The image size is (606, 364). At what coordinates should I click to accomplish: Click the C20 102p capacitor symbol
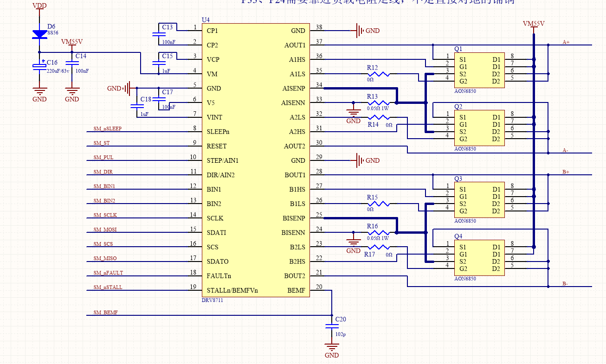332,326
